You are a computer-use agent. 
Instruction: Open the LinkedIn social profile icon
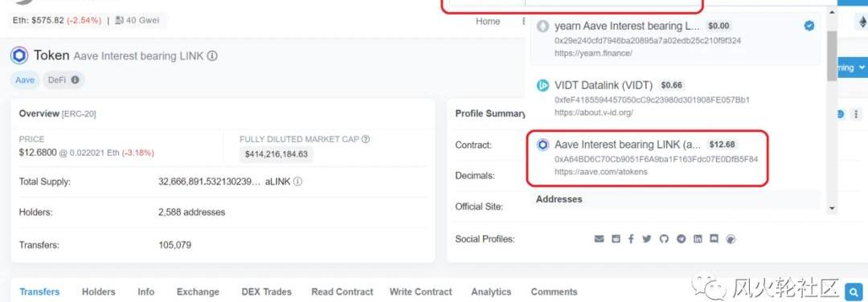(x=698, y=239)
